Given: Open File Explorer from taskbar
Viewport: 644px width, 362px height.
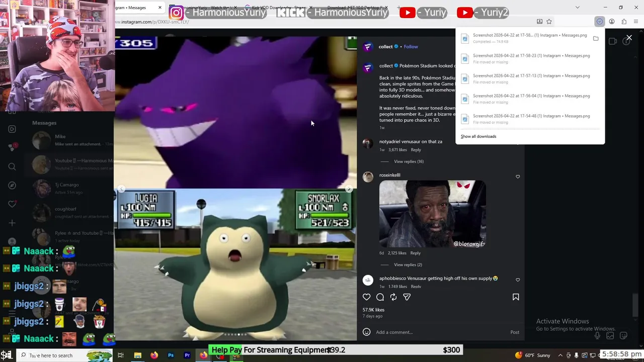Looking at the screenshot, I should (x=137, y=355).
